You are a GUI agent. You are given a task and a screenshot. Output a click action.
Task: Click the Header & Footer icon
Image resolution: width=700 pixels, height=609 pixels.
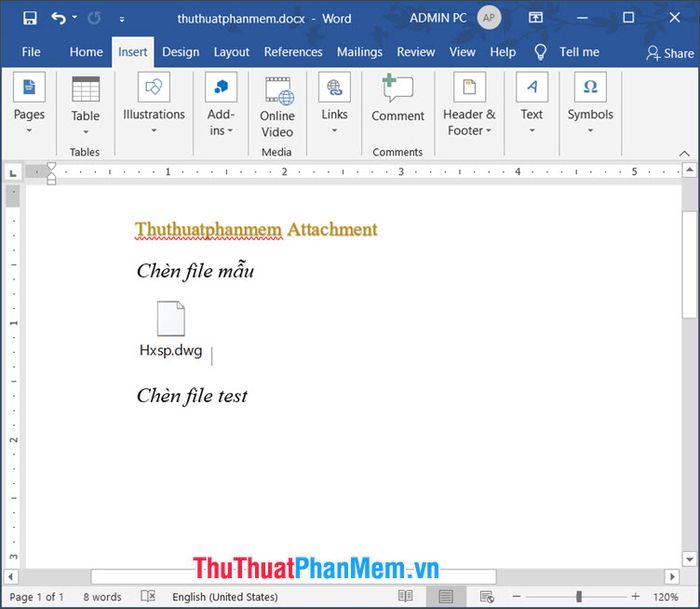[469, 87]
